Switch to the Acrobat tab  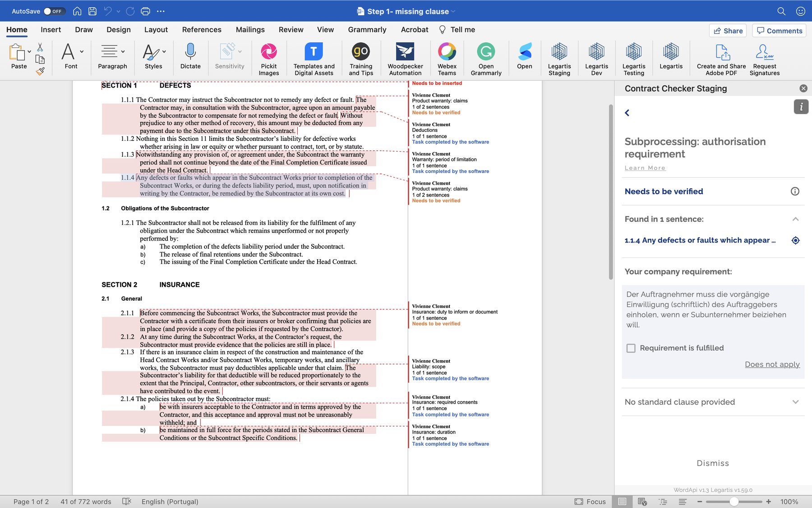coord(415,30)
